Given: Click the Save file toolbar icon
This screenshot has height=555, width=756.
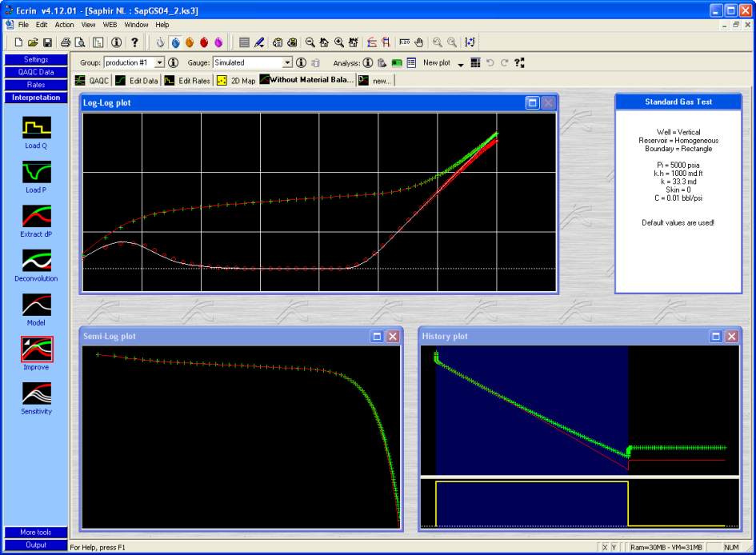Looking at the screenshot, I should [48, 42].
